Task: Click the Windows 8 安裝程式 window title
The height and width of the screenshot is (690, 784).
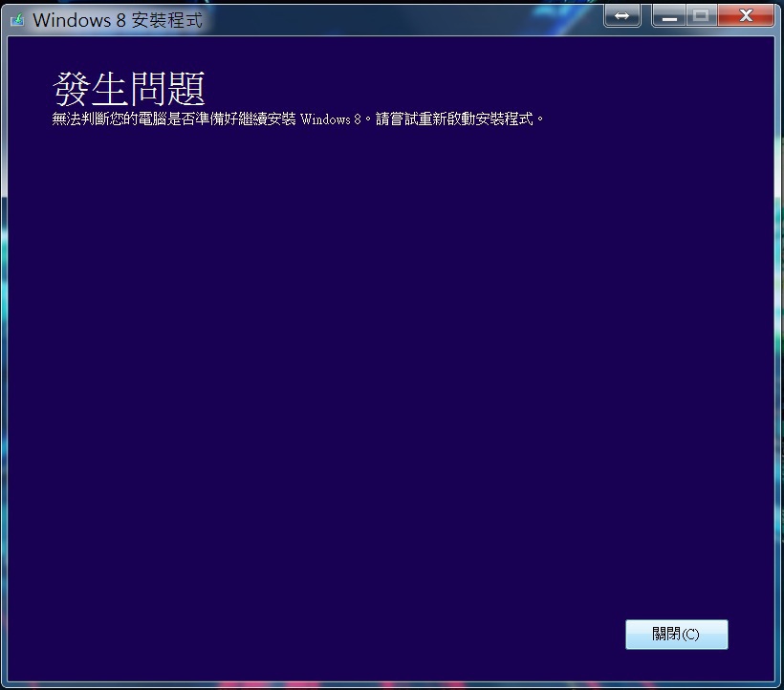Action: [x=118, y=20]
